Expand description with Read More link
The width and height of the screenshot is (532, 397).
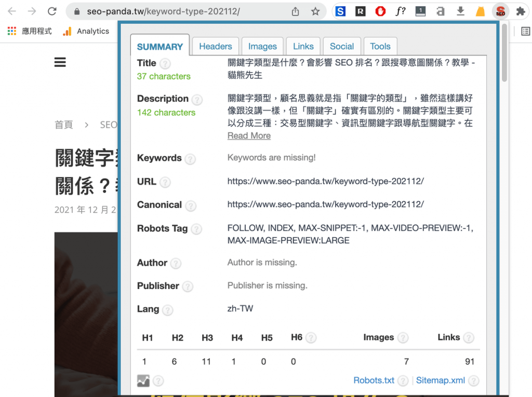[249, 135]
